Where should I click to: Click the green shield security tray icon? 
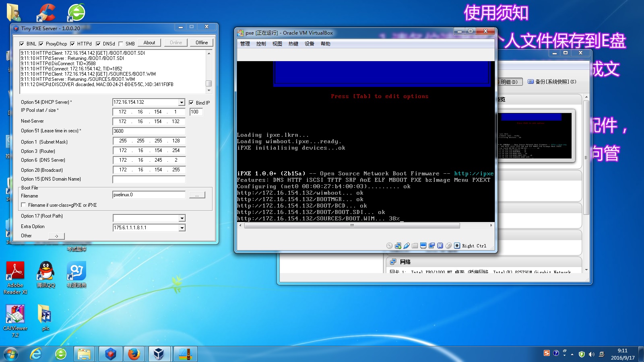(x=582, y=354)
